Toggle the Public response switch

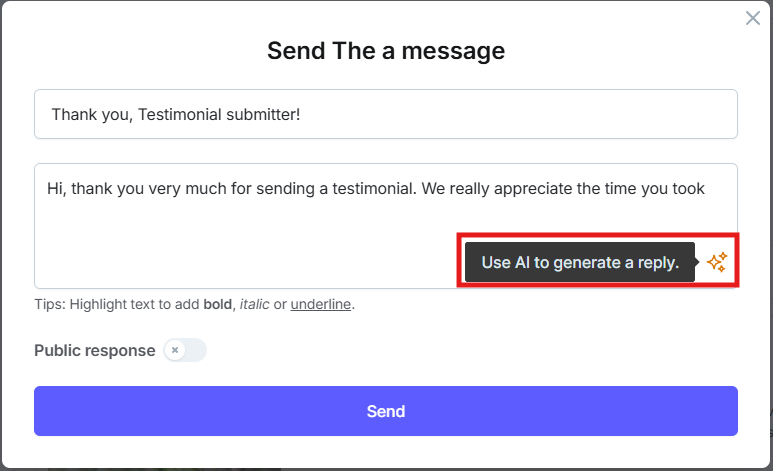[185, 350]
